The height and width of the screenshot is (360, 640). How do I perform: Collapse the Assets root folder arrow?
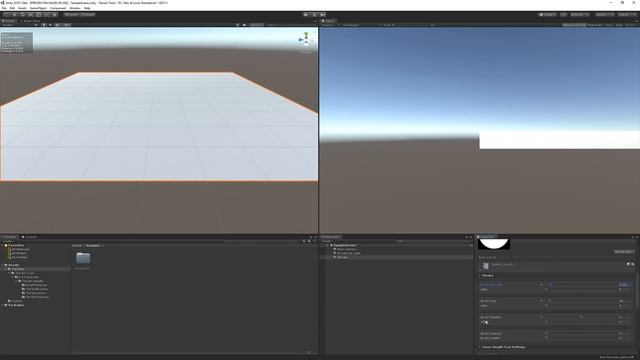click(2, 265)
